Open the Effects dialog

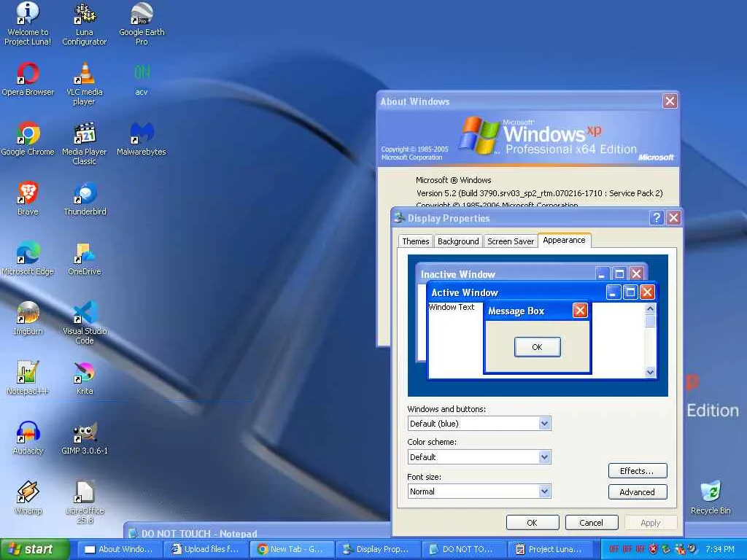pos(638,471)
